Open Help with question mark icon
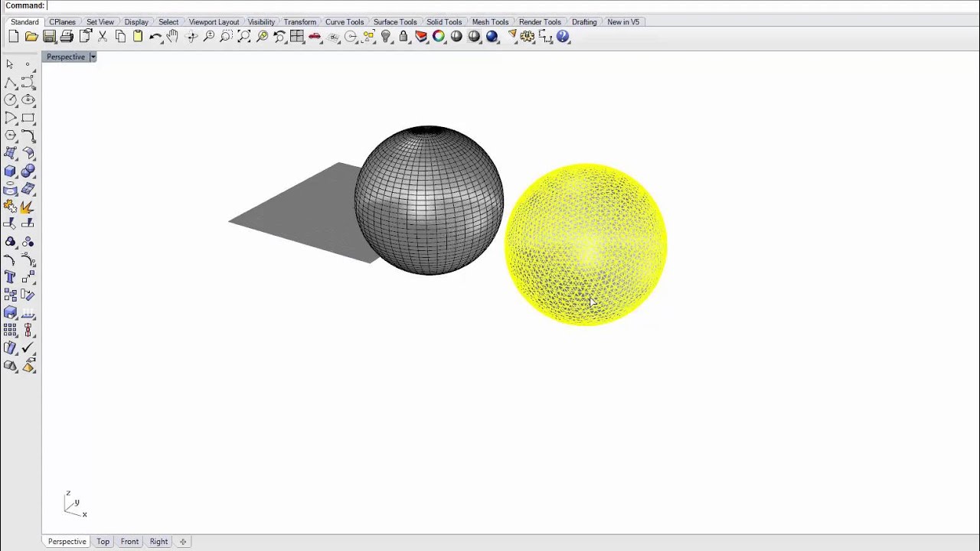This screenshot has height=551, width=980. (x=563, y=37)
